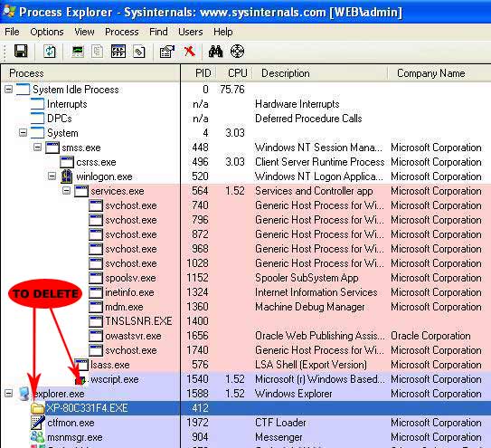Click the Deferred Procedure Calls description
Screen dimensions: 491x448
[x=308, y=119]
